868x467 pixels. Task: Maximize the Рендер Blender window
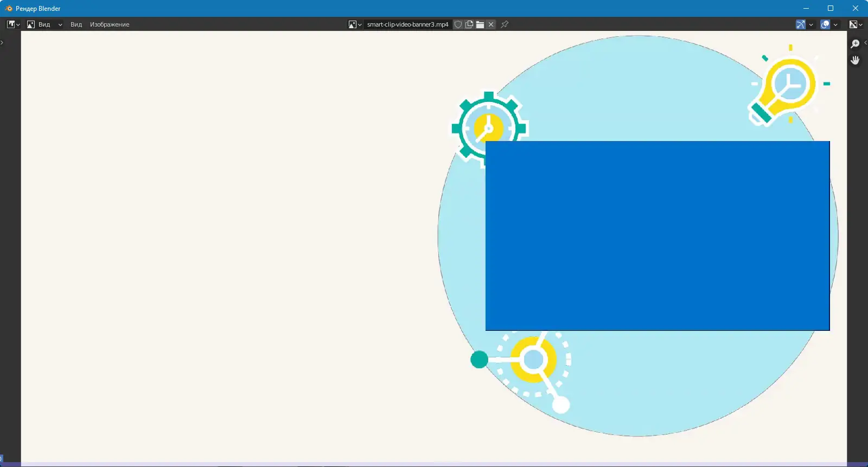pos(831,8)
